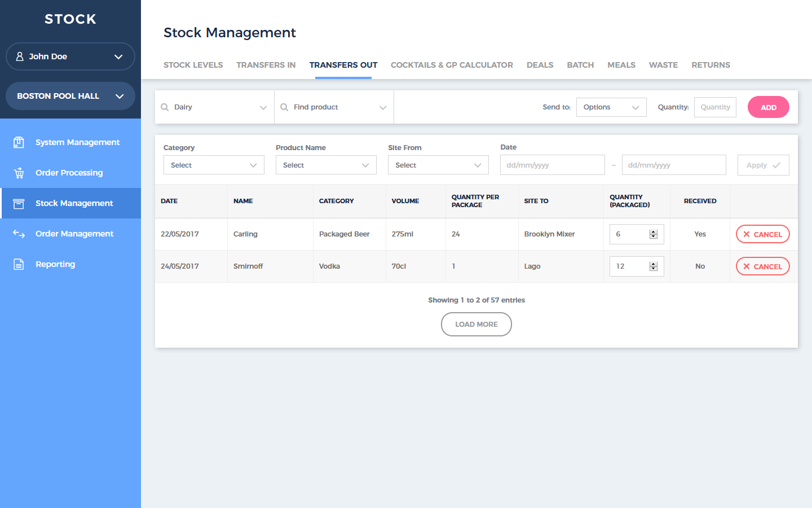Viewport: 812px width, 508px height.
Task: Click the Order Processing cart icon
Action: coord(19,173)
